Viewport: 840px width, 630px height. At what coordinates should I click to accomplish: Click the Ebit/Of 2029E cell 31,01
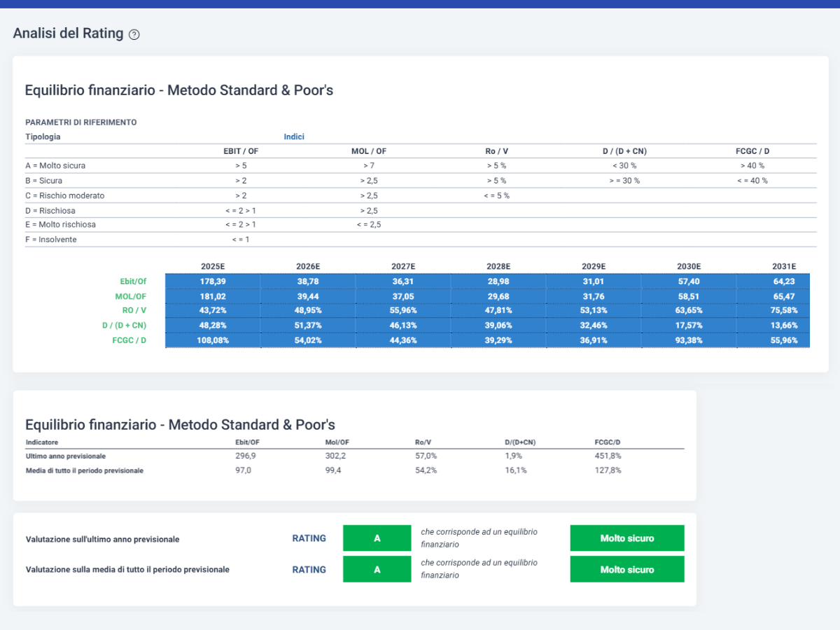pos(594,281)
